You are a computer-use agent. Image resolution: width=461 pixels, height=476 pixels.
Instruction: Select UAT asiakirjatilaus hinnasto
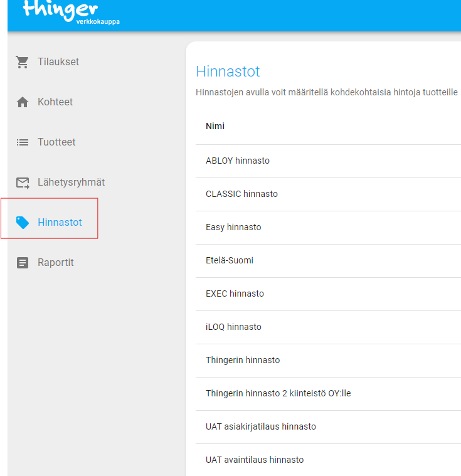click(x=328, y=427)
